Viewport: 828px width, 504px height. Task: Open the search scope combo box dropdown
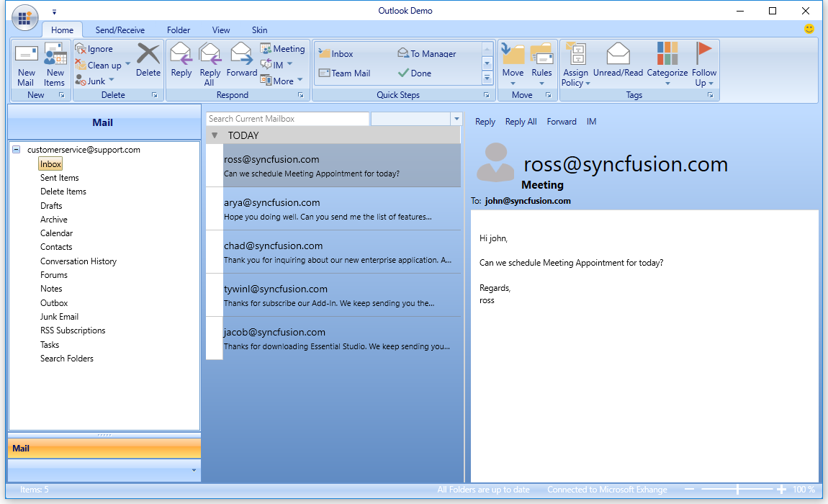pyautogui.click(x=456, y=119)
